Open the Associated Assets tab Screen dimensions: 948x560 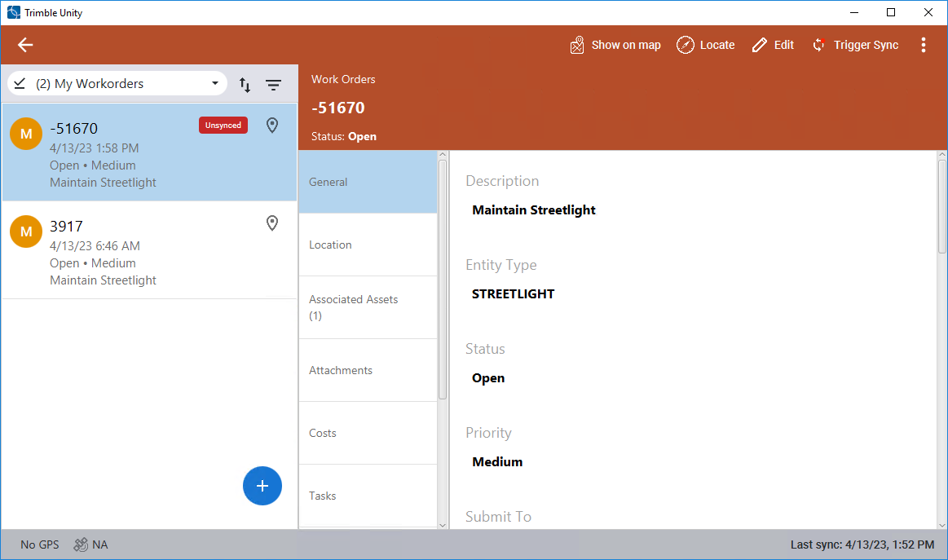(x=368, y=307)
